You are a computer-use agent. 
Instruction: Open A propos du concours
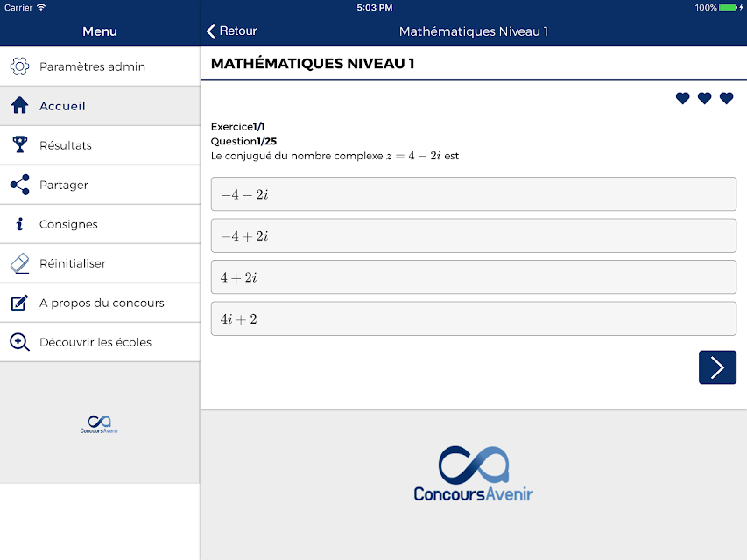coord(100,303)
